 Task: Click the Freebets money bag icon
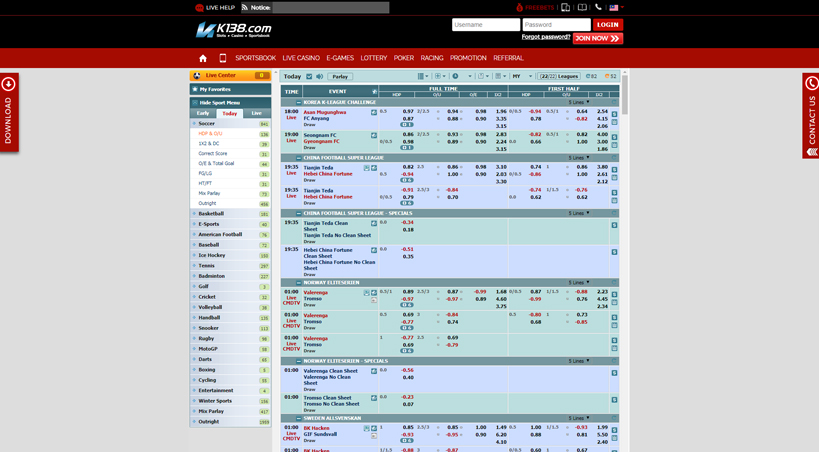[x=519, y=7]
